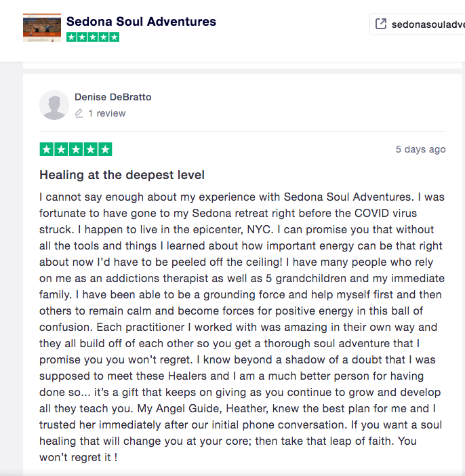Click the external link icon beside website address

click(381, 24)
